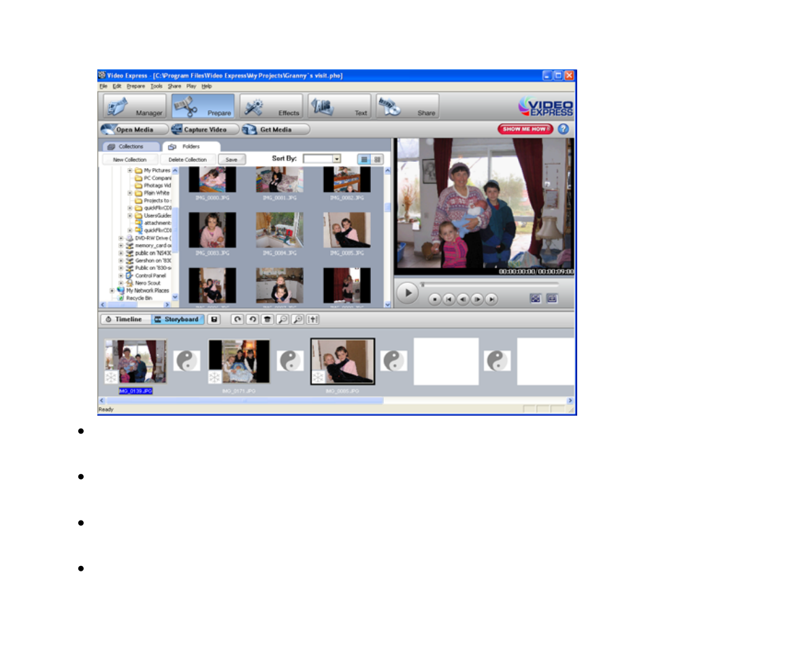Switch to the Collections tab
This screenshot has height=649, width=812.
pos(131,146)
